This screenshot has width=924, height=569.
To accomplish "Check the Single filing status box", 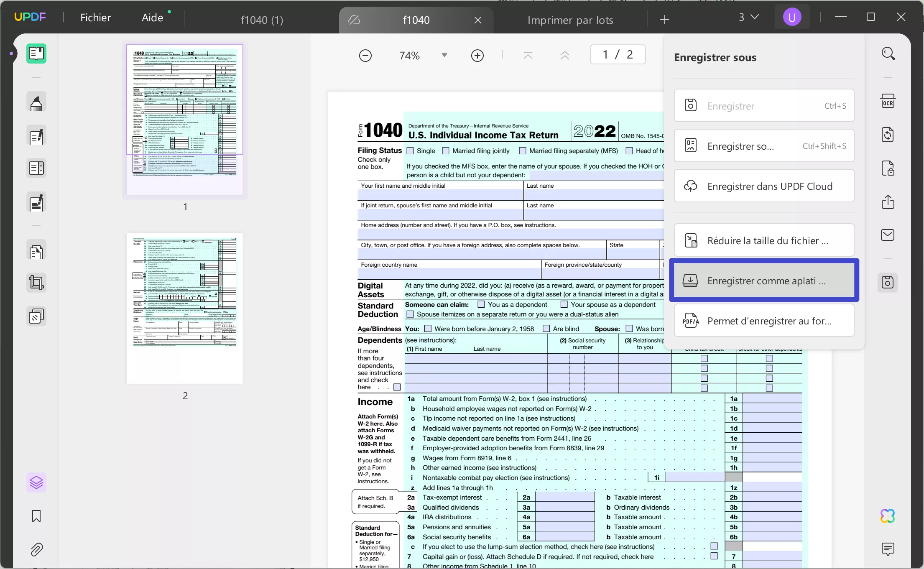I will click(x=410, y=151).
